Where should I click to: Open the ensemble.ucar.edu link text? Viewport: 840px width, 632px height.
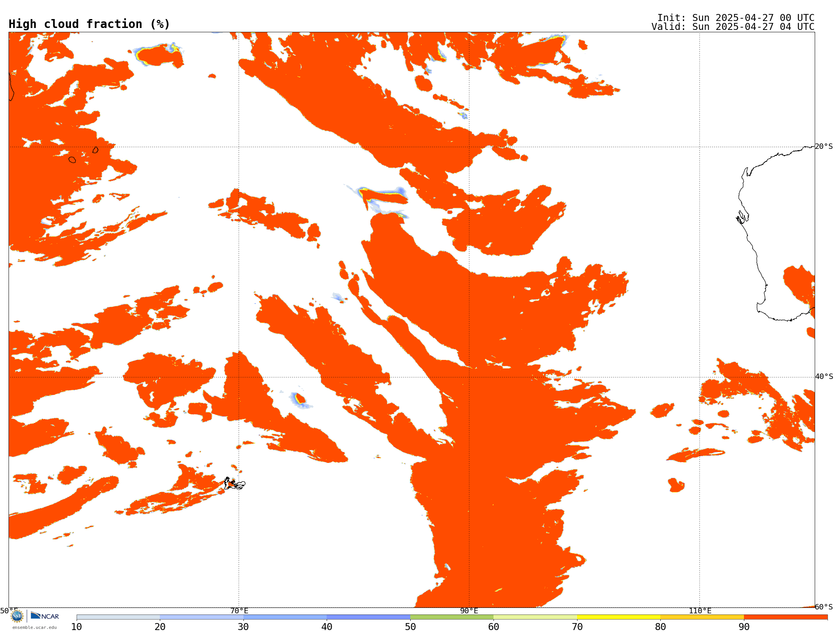pyautogui.click(x=35, y=627)
